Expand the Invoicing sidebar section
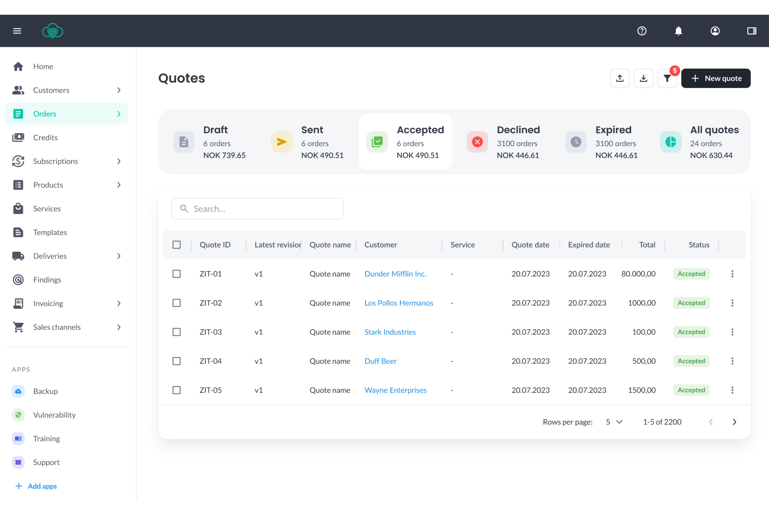The height and width of the screenshot is (532, 769). tap(119, 303)
